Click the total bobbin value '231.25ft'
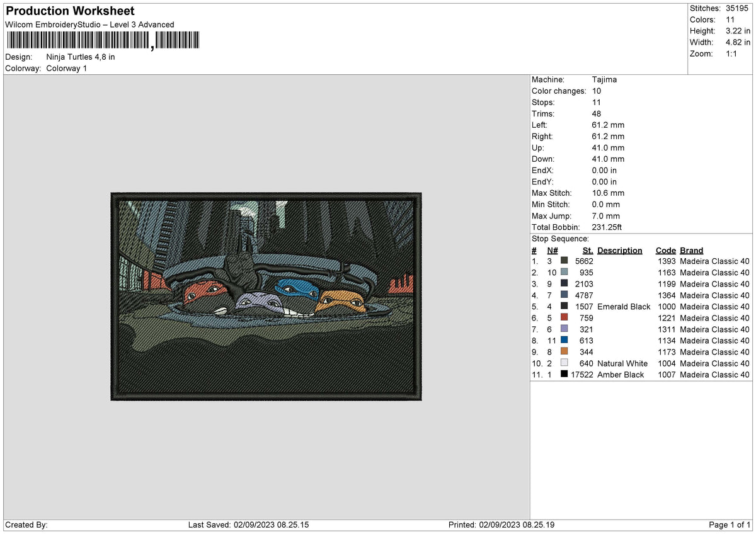 coord(607,227)
